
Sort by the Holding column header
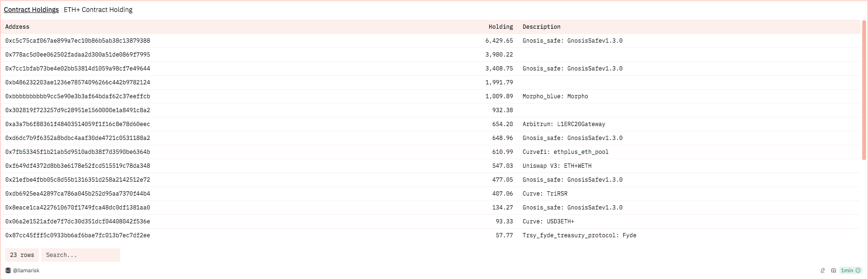click(501, 27)
